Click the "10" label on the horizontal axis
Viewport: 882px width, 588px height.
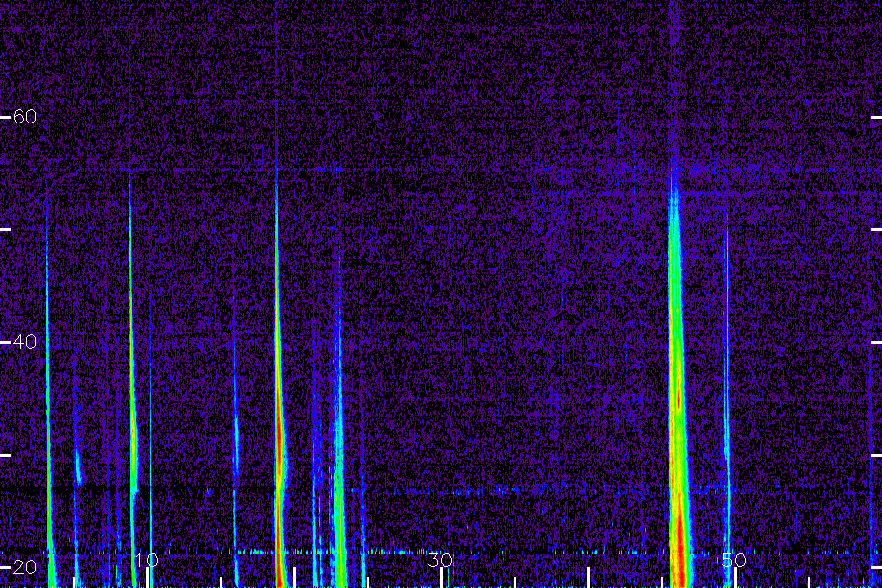point(147,560)
